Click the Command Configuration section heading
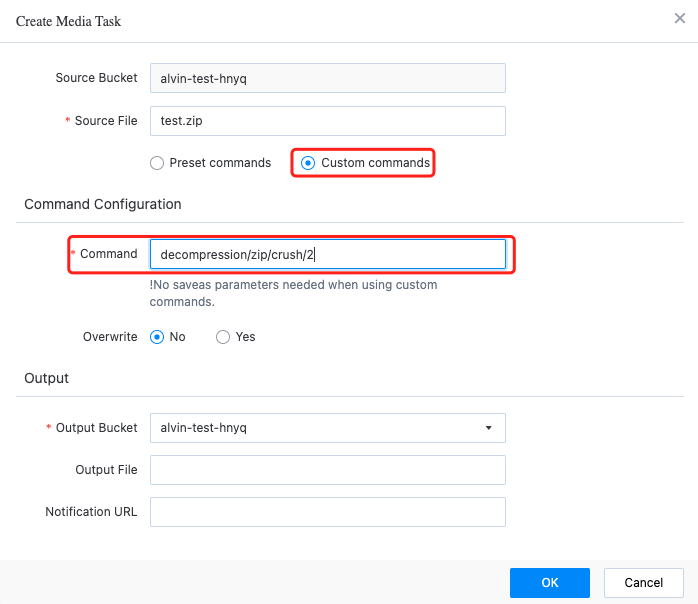 (103, 204)
